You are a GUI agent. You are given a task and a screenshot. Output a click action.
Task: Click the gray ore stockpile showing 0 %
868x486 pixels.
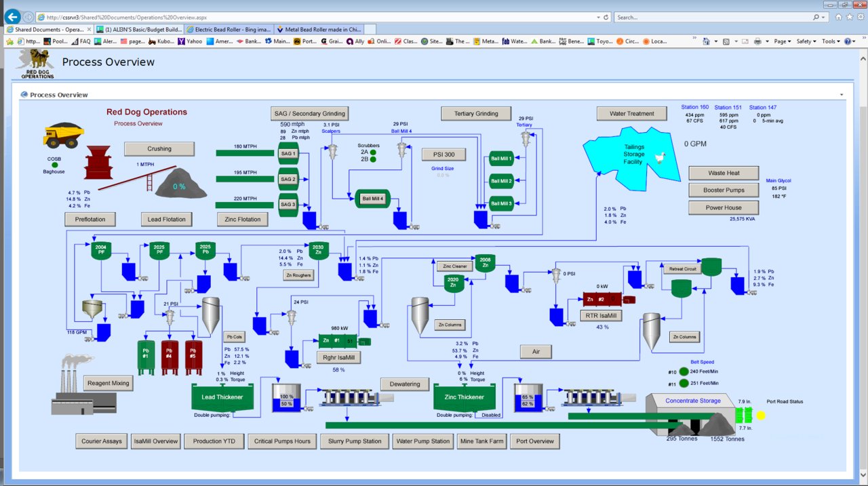coord(180,183)
